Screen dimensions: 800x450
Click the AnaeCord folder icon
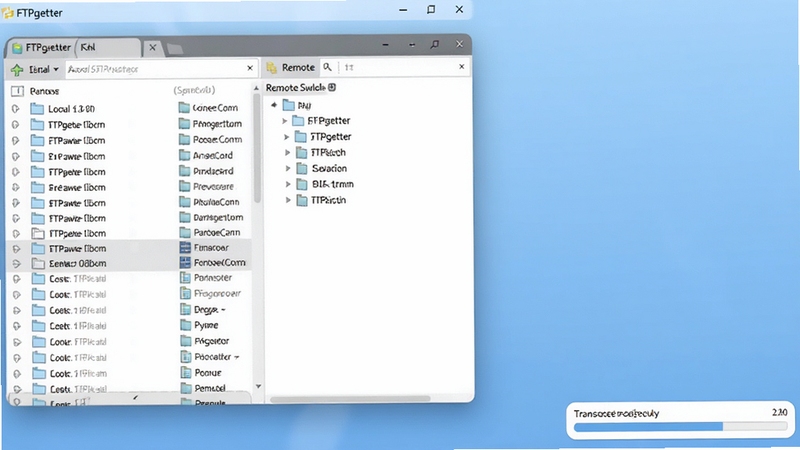click(184, 155)
